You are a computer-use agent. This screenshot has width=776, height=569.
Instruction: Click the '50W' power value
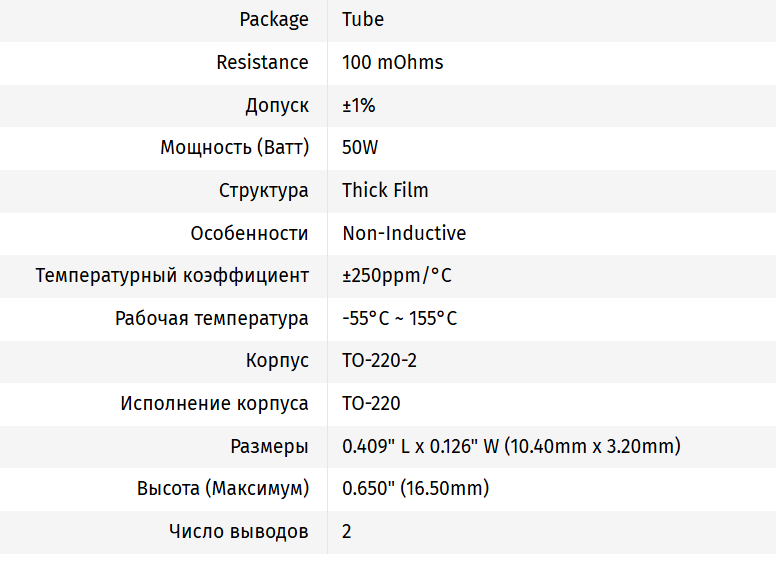point(360,148)
